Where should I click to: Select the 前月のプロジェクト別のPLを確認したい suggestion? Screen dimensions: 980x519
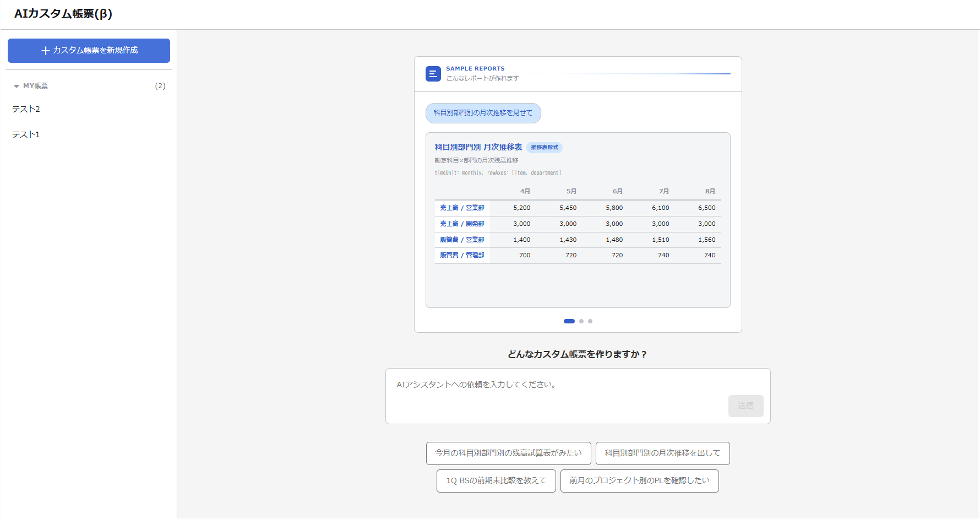639,481
